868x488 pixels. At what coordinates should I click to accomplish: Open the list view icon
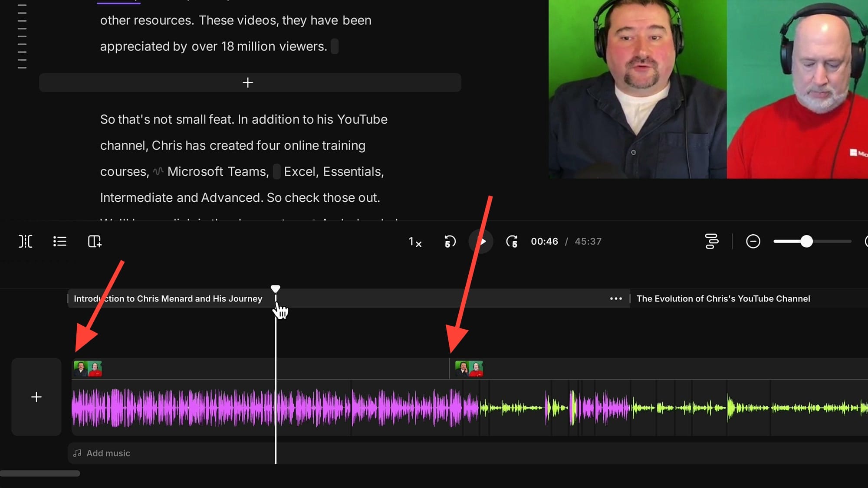point(60,241)
